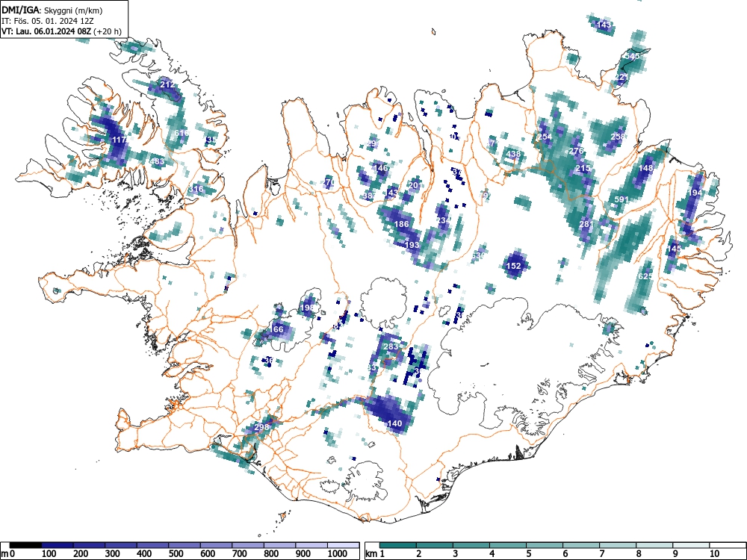Click the map value 148
The width and height of the screenshot is (747, 560).
[646, 168]
